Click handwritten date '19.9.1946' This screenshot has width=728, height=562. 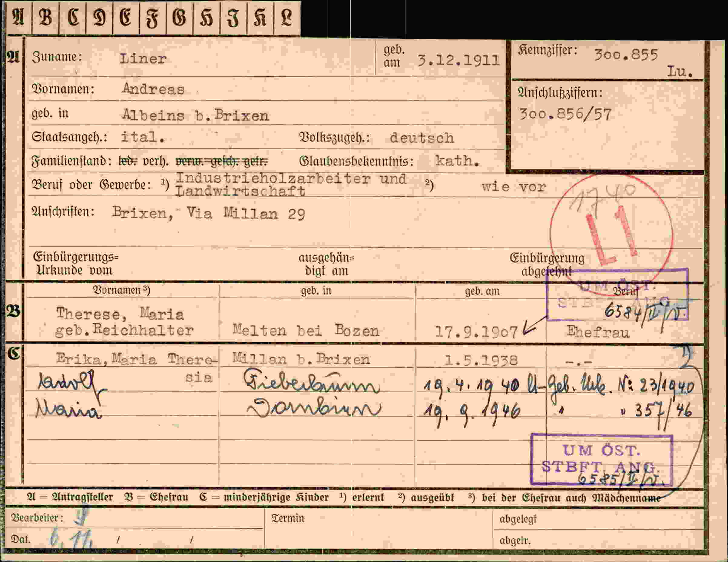point(472,412)
